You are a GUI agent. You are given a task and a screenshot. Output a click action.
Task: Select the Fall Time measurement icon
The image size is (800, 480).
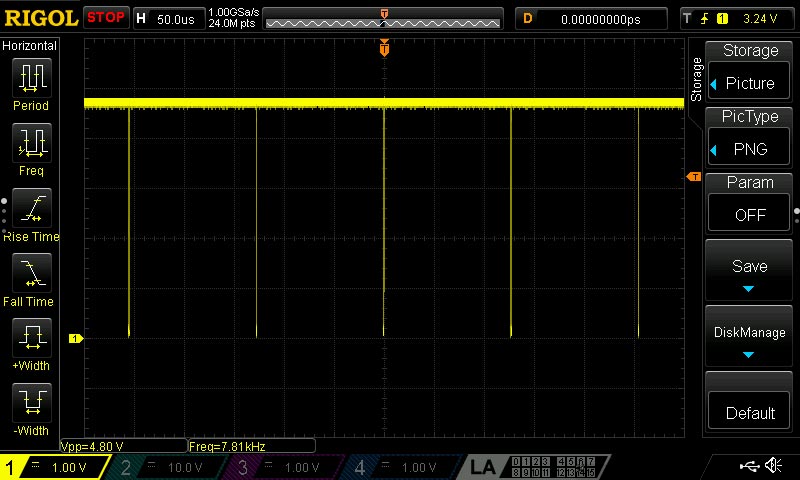32,272
